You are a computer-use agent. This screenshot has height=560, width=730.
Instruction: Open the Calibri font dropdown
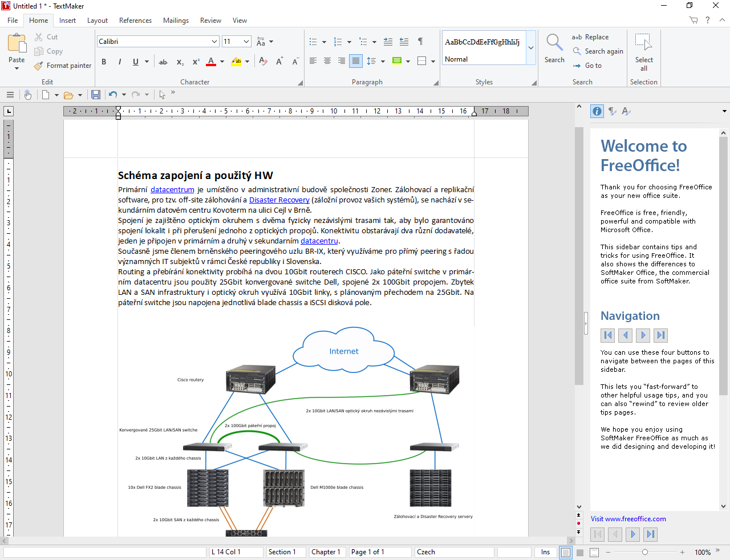214,42
